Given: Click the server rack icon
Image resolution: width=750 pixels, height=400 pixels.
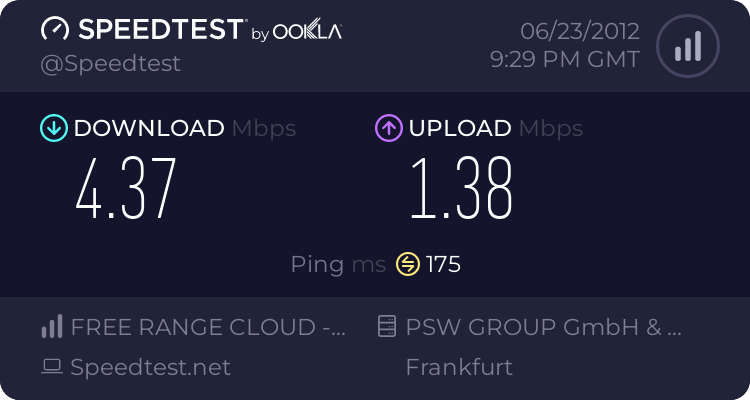Looking at the screenshot, I should [x=388, y=326].
